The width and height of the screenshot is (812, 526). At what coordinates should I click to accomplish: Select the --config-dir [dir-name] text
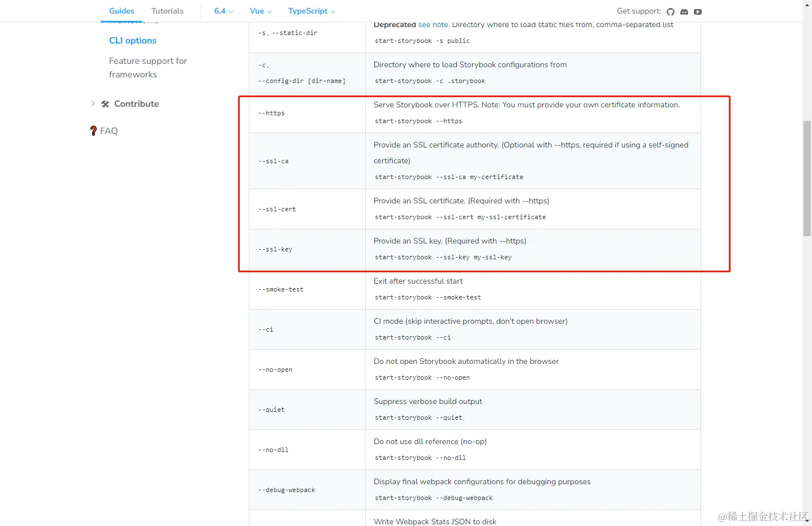pyautogui.click(x=301, y=81)
